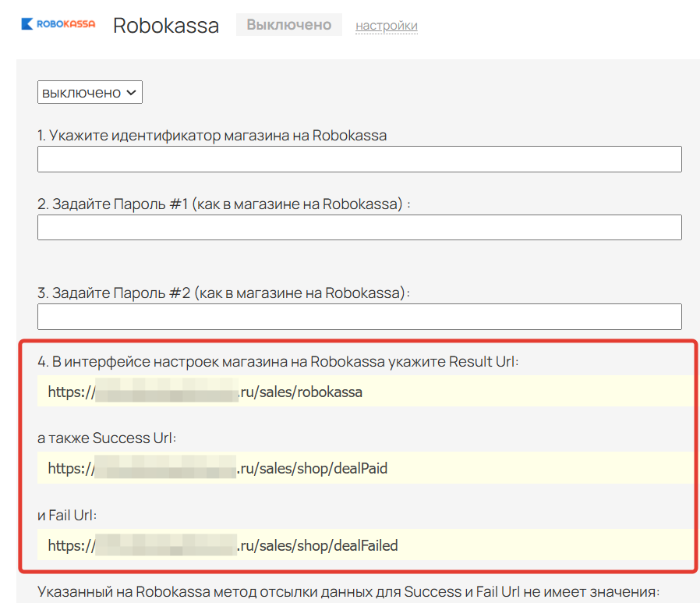Open the настройки link
Viewport: 700px width, 603px height.
pyautogui.click(x=387, y=26)
